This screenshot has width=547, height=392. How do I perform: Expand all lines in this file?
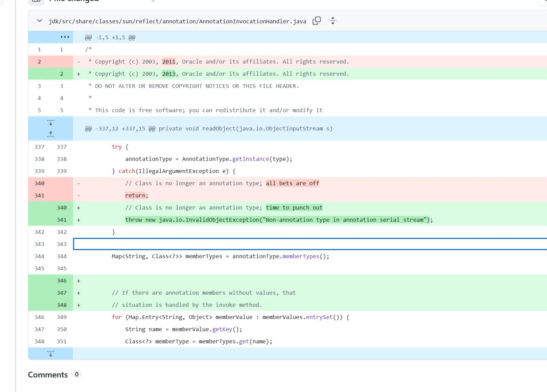point(333,21)
